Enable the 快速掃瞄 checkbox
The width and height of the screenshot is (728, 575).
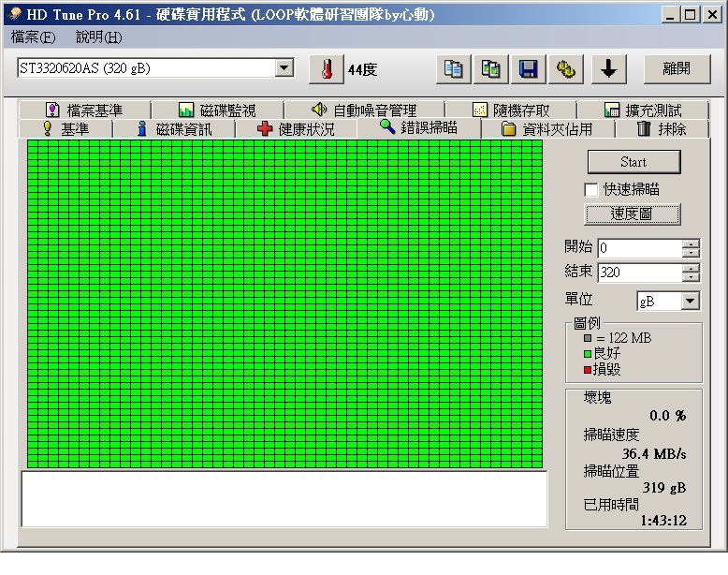591,190
